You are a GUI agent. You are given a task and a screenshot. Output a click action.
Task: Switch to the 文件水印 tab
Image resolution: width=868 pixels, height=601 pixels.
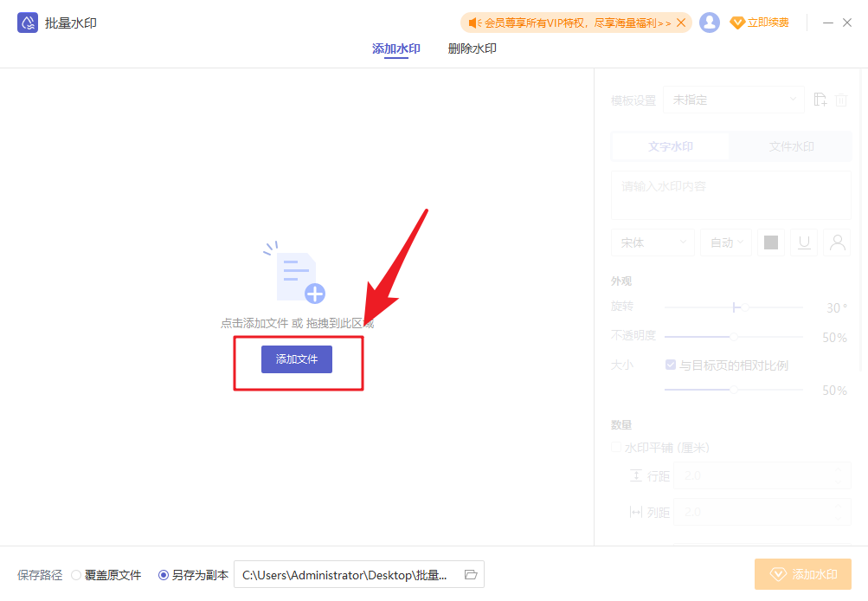click(x=790, y=145)
